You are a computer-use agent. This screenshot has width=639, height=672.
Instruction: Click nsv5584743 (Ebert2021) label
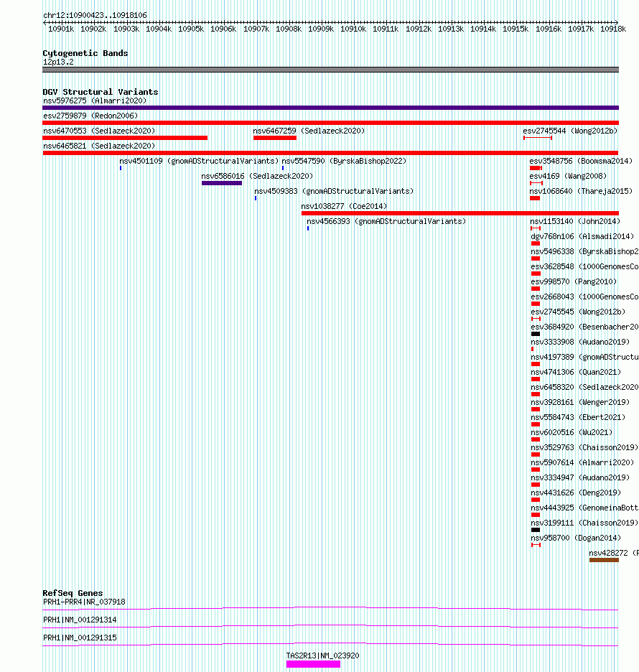point(578,417)
